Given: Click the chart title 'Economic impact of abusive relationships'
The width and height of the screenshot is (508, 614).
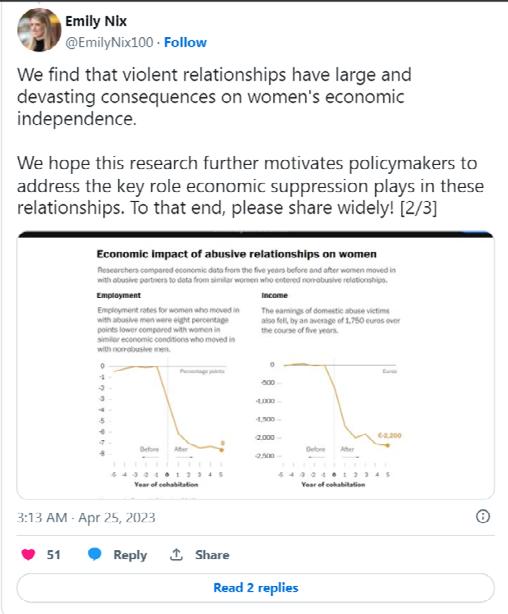Looking at the screenshot, I should coord(237,254).
